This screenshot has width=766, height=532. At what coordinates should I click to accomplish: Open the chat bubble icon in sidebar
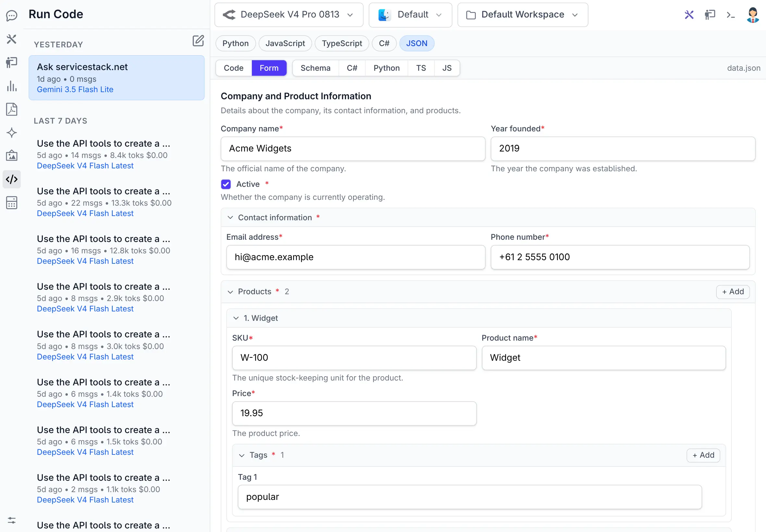(12, 15)
